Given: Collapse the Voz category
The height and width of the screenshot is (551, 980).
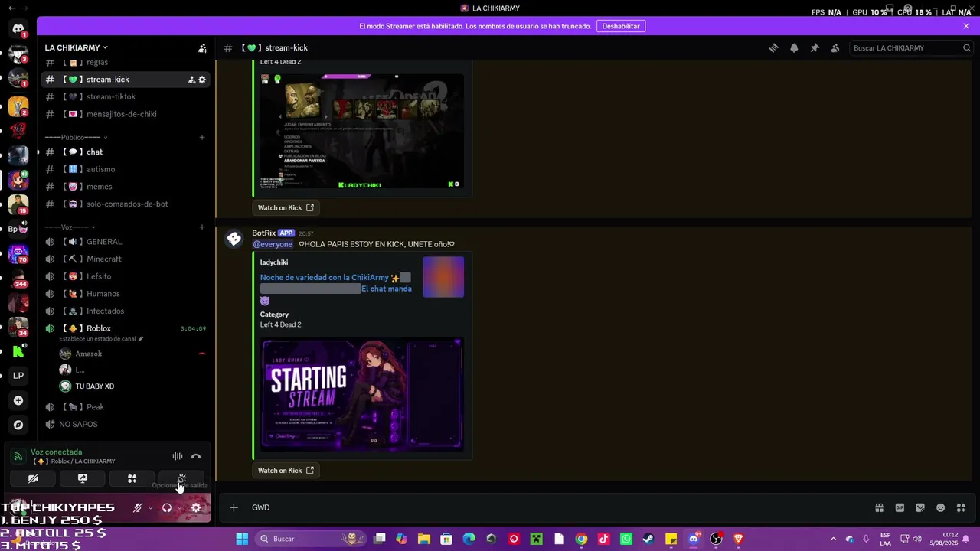Looking at the screenshot, I should [69, 227].
